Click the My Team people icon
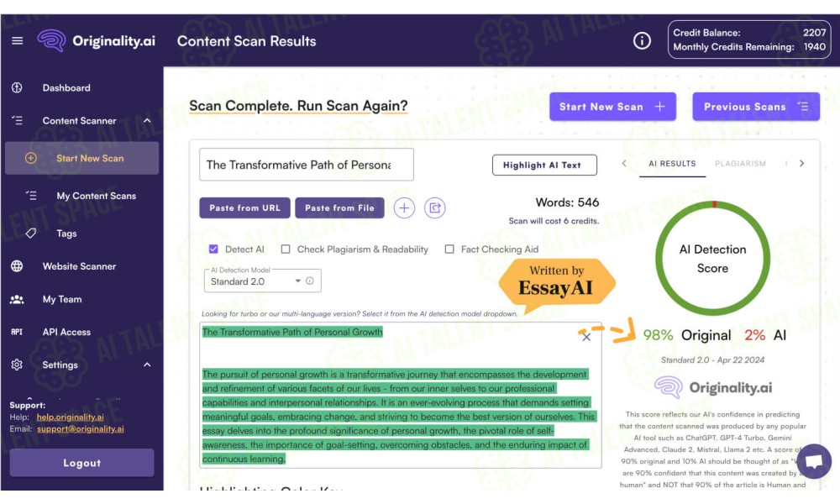This screenshot has height=504, width=840. pos(17,299)
